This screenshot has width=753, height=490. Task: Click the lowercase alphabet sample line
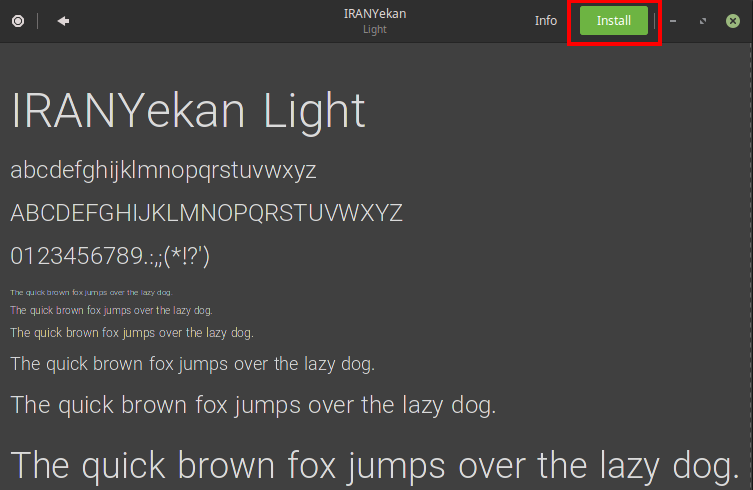[163, 171]
